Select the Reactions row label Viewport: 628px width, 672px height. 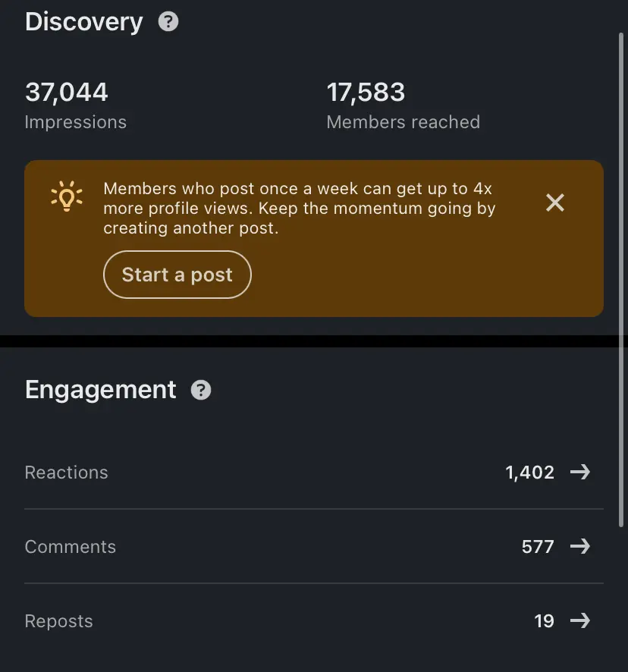click(67, 473)
